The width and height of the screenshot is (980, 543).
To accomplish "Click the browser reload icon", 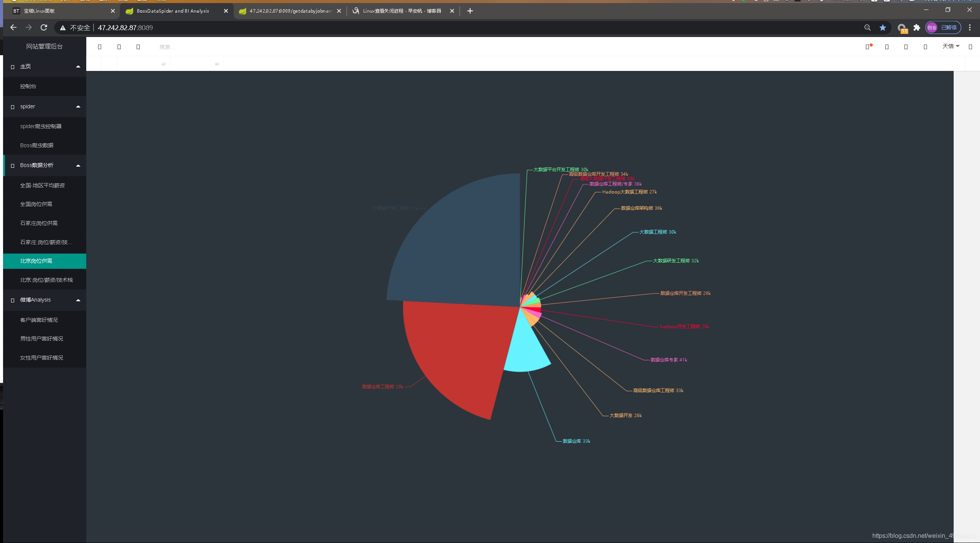I will click(x=44, y=27).
